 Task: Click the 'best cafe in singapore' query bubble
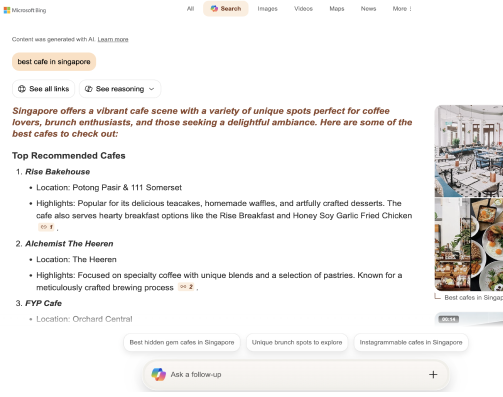coord(54,62)
